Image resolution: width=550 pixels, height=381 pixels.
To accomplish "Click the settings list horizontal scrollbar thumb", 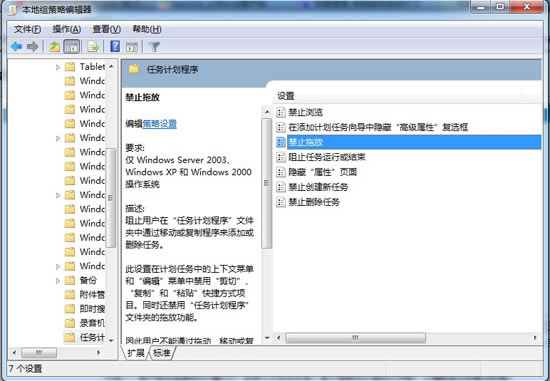I will tap(355, 338).
